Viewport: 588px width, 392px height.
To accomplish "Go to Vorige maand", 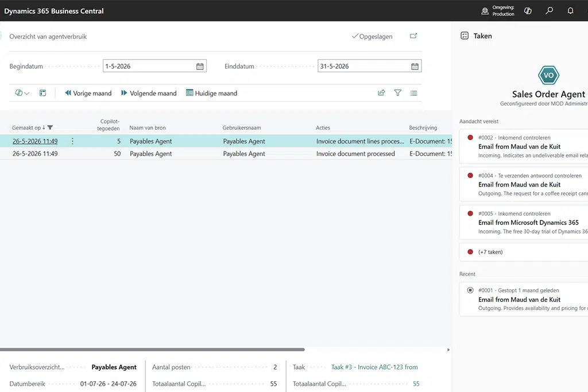I will (x=88, y=93).
